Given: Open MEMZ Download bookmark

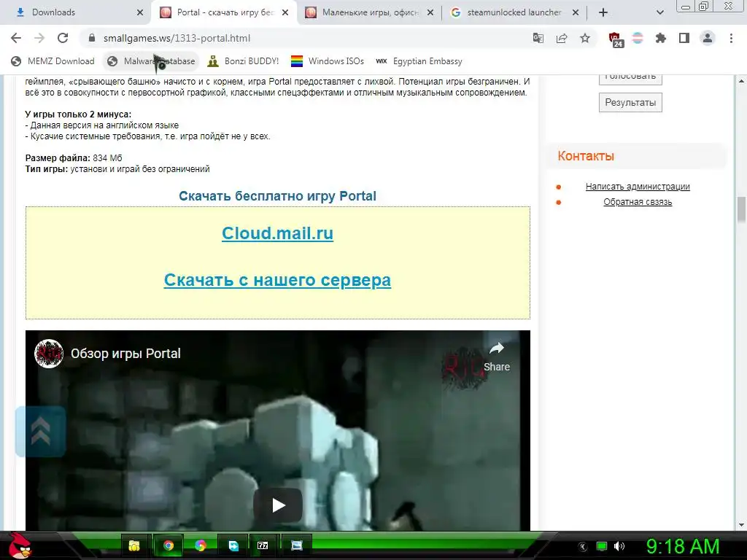Looking at the screenshot, I should point(53,61).
